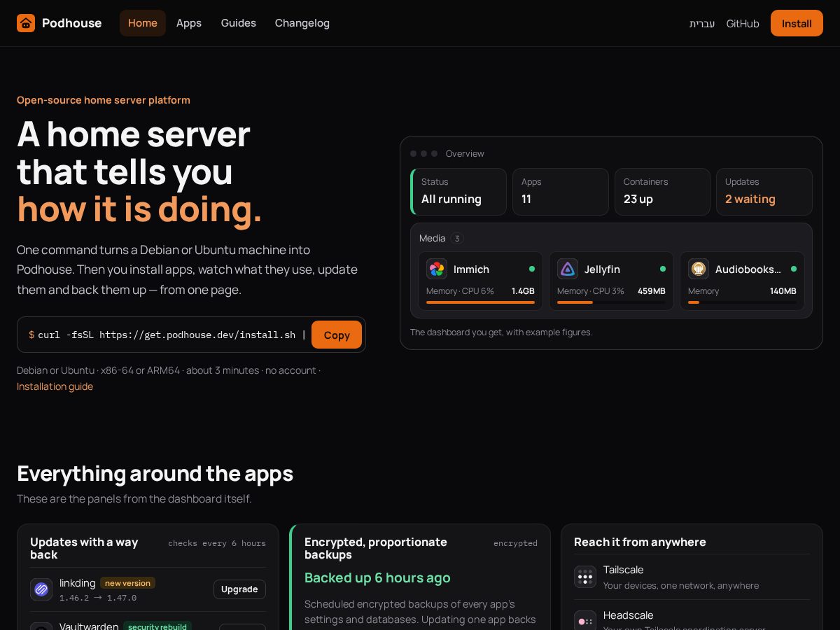
Task: Click the Tailscale icon
Action: [x=585, y=577]
